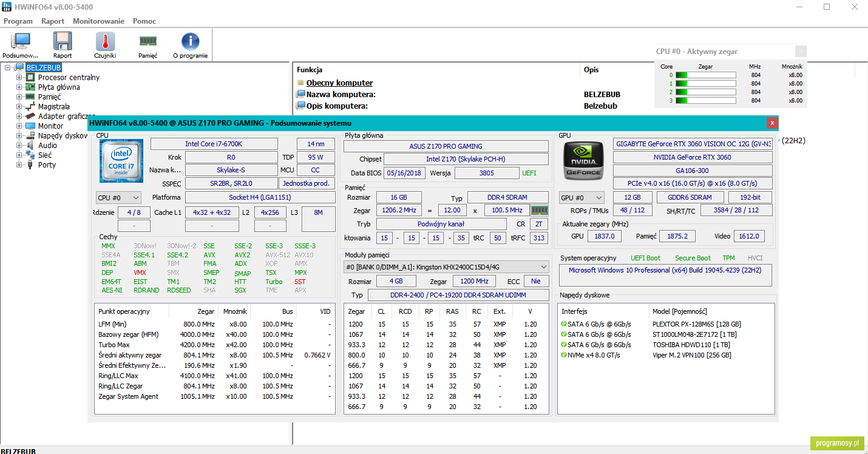Click the Intel Core i7-6700K name field

[214, 144]
